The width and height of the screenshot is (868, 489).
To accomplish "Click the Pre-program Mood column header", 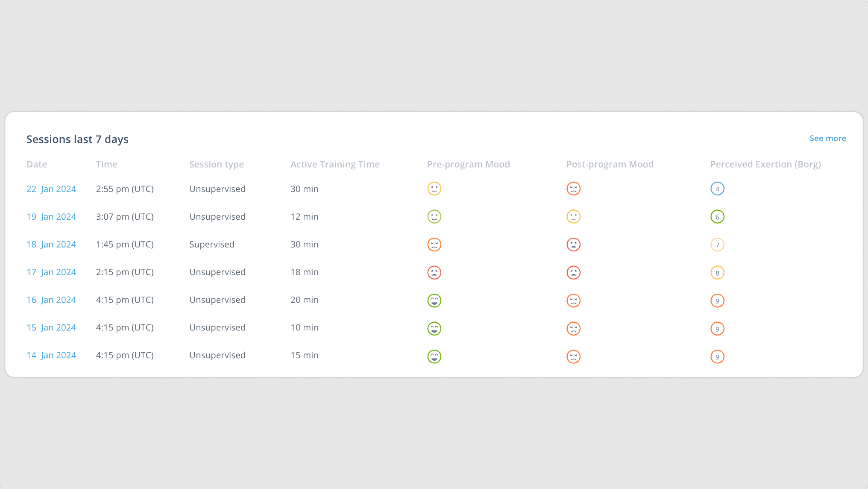I will click(468, 164).
